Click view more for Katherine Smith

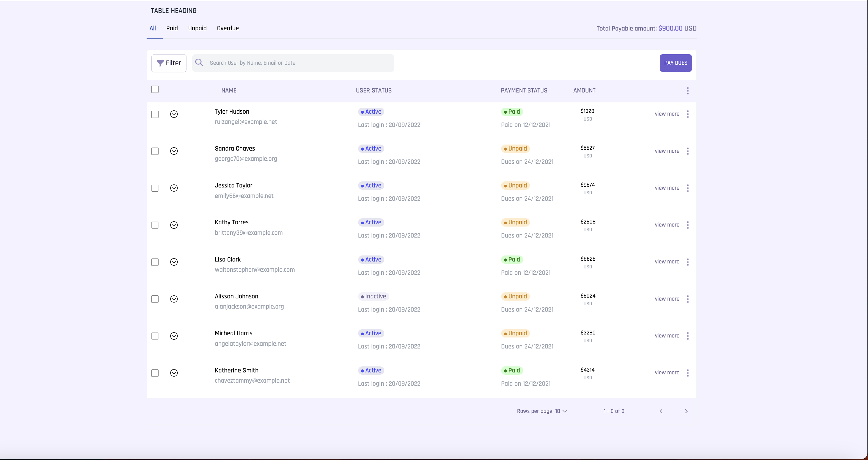[x=667, y=373]
